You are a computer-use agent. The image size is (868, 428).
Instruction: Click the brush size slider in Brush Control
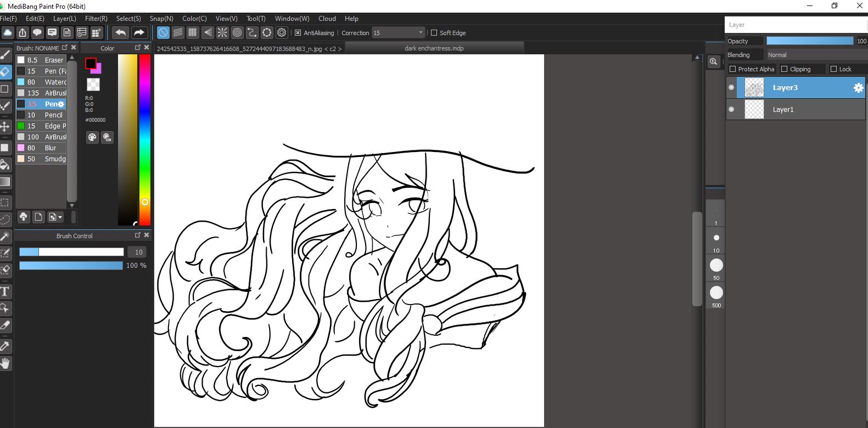click(x=71, y=252)
